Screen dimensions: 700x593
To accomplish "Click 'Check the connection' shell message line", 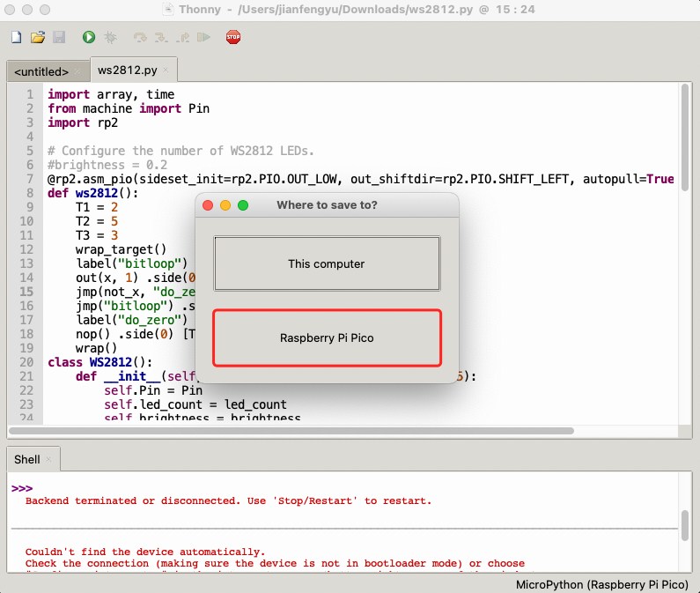I will coord(275,564).
